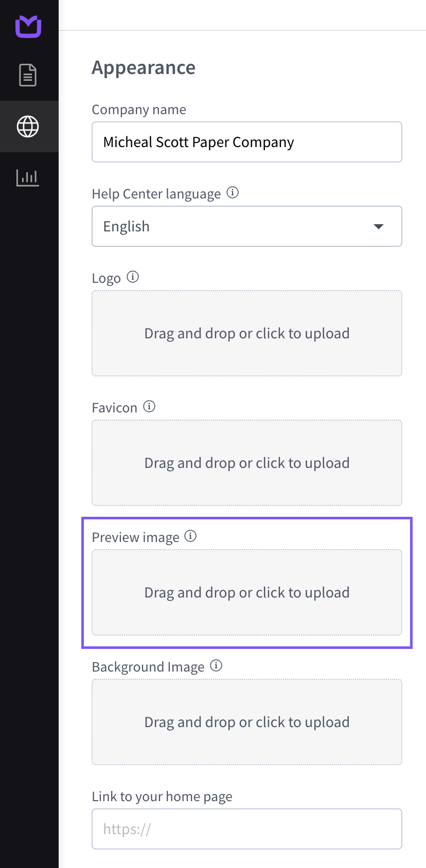Click the dropdown arrow in the language selector
Screen dimensions: 426x868
[379, 227]
